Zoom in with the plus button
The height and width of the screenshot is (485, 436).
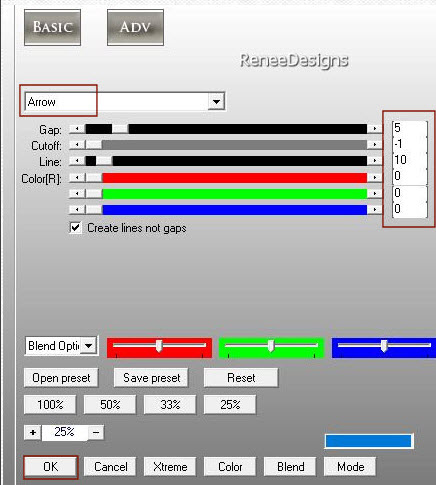click(33, 432)
